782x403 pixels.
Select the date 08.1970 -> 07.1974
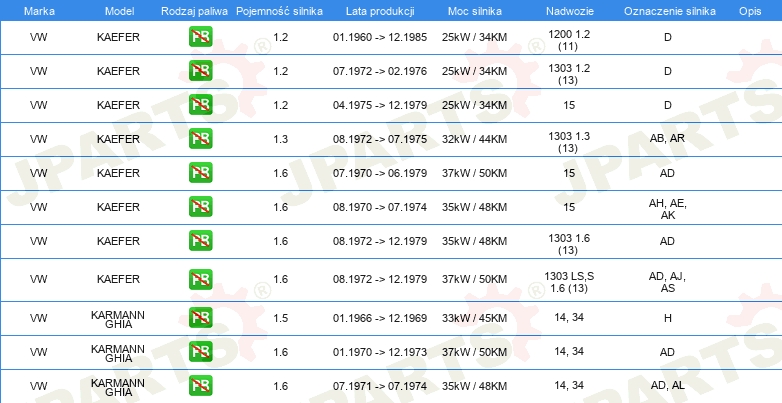(x=380, y=207)
